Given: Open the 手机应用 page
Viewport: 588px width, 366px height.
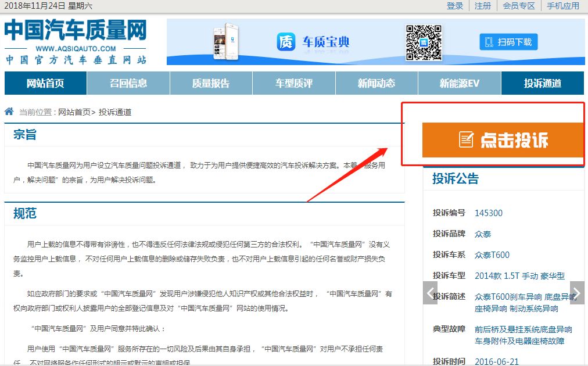Looking at the screenshot, I should [x=562, y=5].
